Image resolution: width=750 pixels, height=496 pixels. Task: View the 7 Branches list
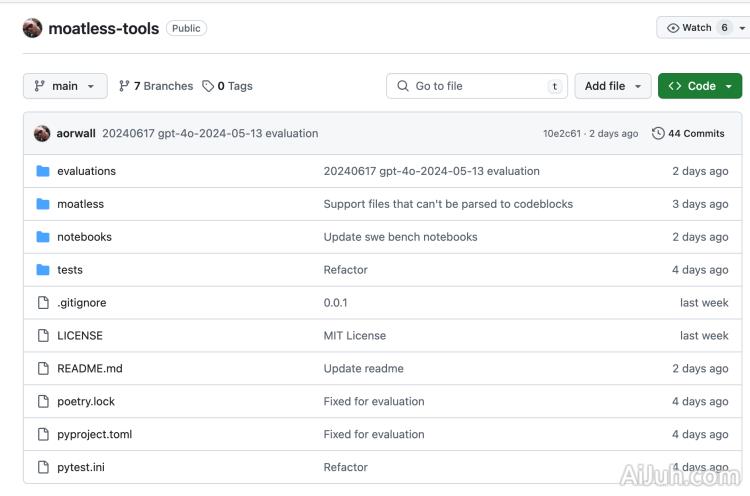click(156, 86)
